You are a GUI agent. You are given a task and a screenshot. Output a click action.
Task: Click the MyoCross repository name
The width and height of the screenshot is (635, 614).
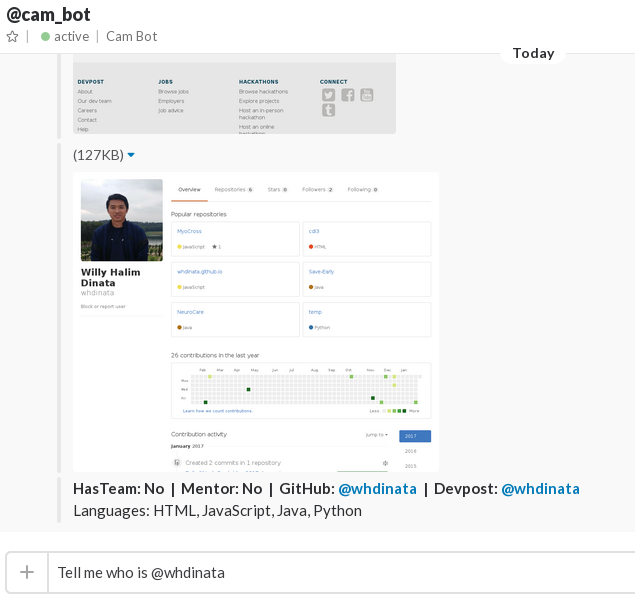coord(189,231)
